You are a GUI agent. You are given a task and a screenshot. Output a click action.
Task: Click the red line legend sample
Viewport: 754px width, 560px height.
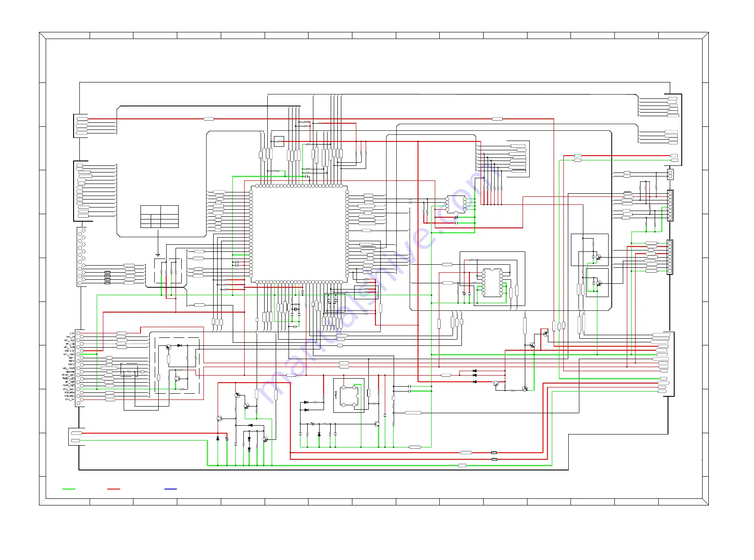point(114,489)
